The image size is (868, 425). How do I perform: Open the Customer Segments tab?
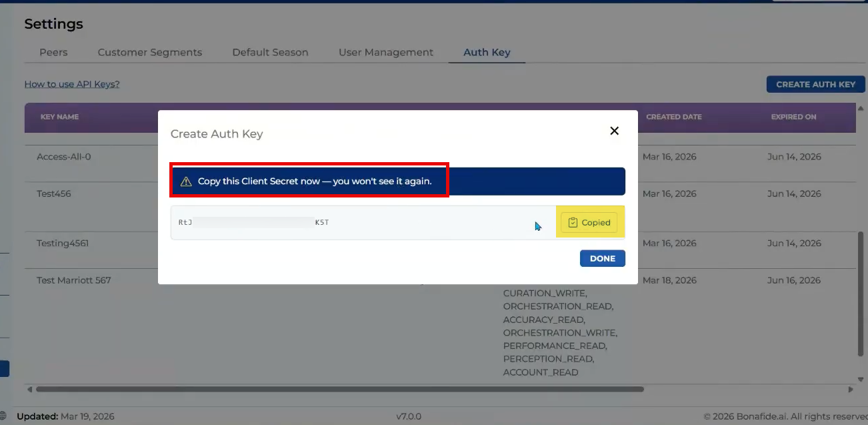tap(149, 52)
